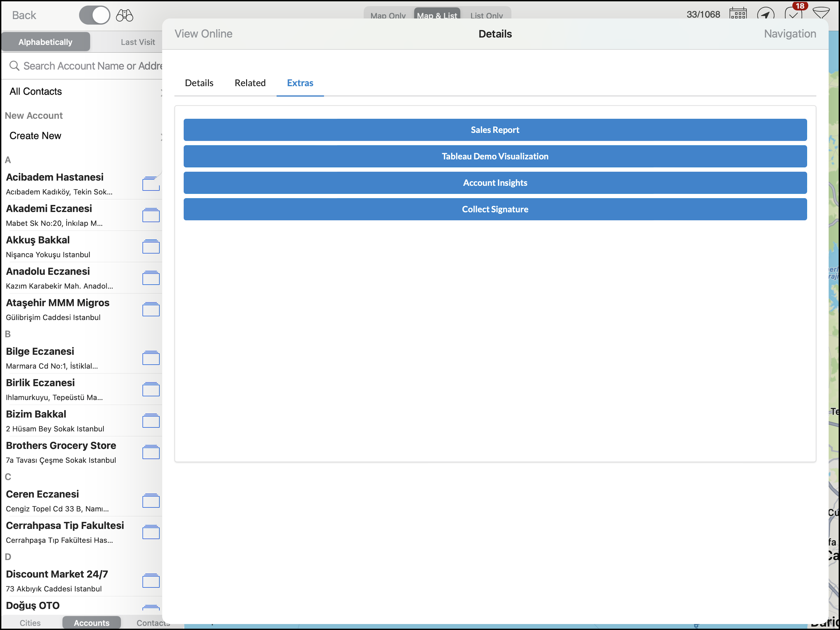The width and height of the screenshot is (840, 630).
Task: Toggle the switch next to Back
Action: tap(95, 15)
